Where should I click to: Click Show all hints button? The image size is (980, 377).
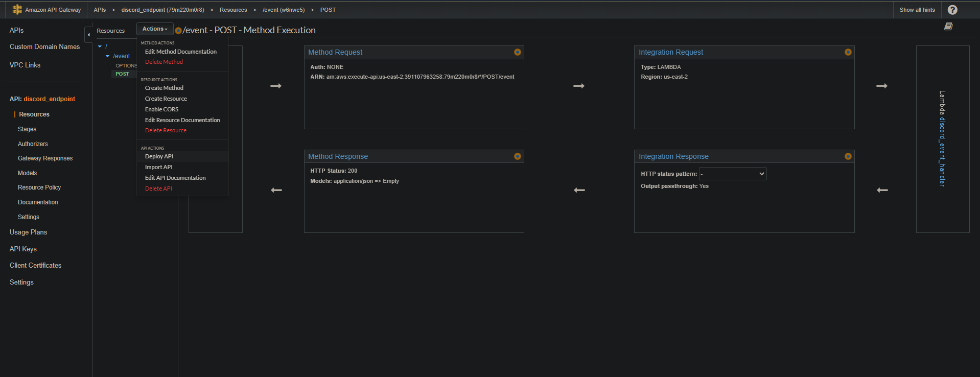[x=917, y=10]
